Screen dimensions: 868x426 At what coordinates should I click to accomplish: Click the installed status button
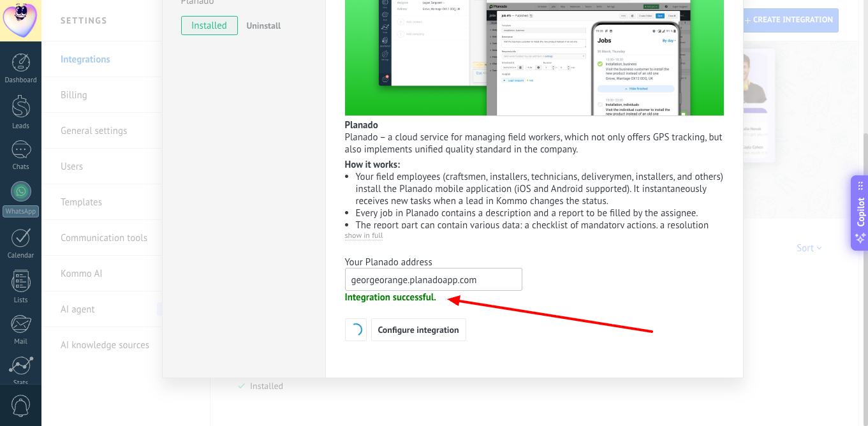point(209,26)
